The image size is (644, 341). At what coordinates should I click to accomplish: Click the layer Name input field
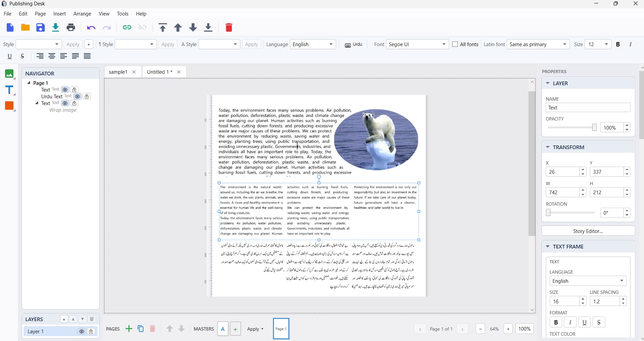[588, 108]
